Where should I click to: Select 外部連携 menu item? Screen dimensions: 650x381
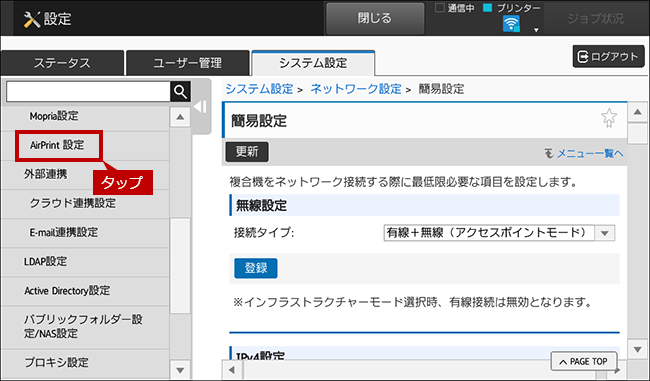[85, 175]
